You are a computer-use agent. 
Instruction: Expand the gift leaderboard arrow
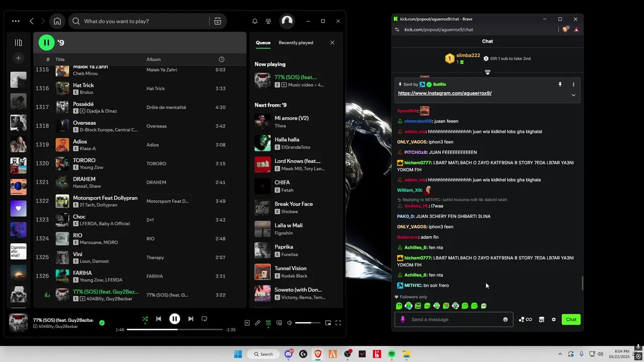pyautogui.click(x=488, y=72)
